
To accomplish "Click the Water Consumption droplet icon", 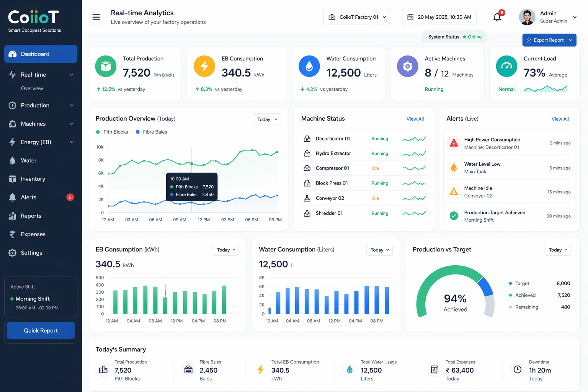I will click(309, 66).
